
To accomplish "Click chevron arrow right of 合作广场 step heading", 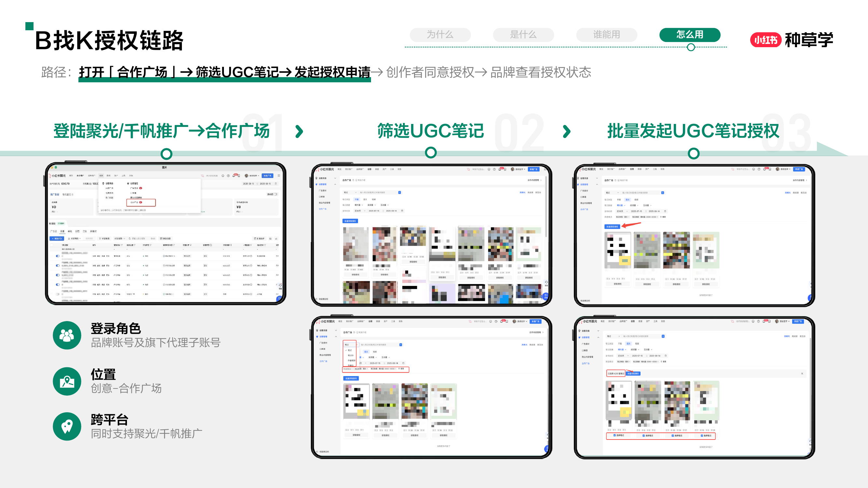I will pos(299,131).
